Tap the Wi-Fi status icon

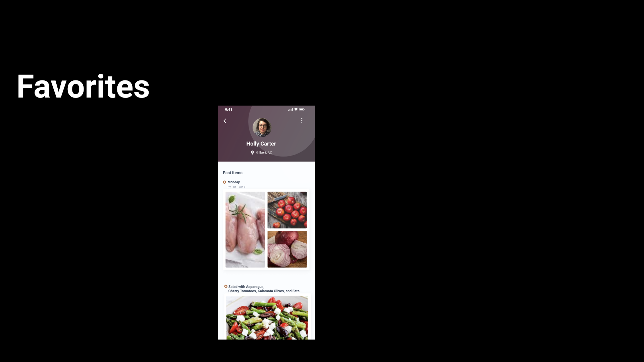(x=296, y=110)
